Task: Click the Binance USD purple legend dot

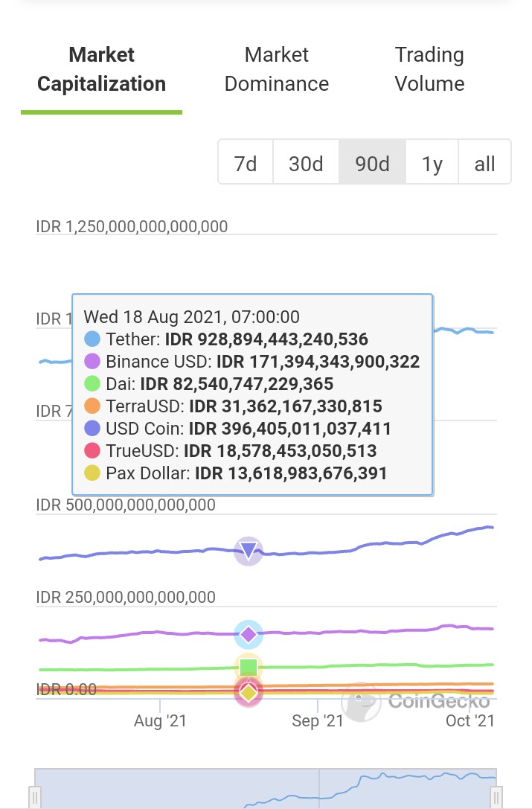Action: click(92, 361)
